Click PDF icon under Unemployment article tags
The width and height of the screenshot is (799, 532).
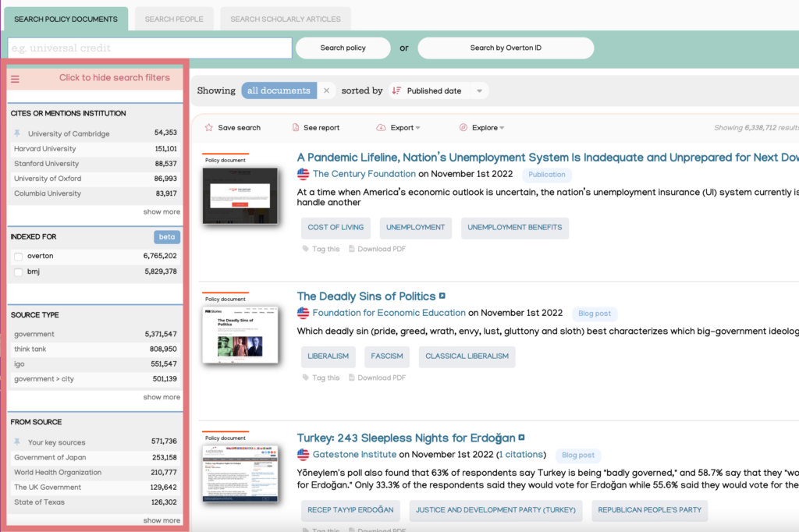[x=352, y=249]
